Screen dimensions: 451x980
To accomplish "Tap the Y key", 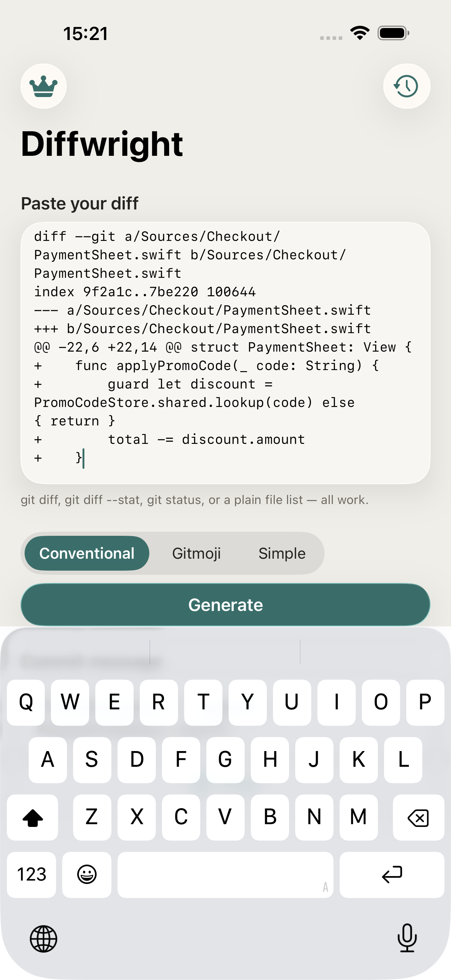I will (248, 702).
